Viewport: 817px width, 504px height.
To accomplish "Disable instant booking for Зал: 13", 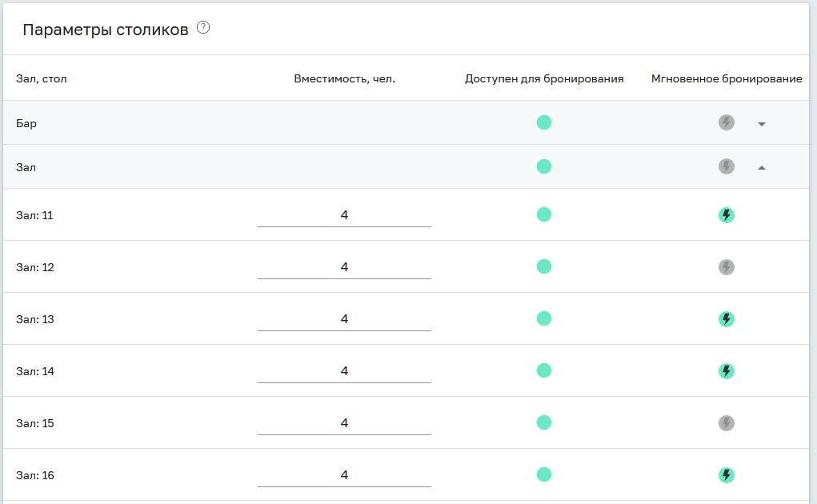I will (726, 319).
